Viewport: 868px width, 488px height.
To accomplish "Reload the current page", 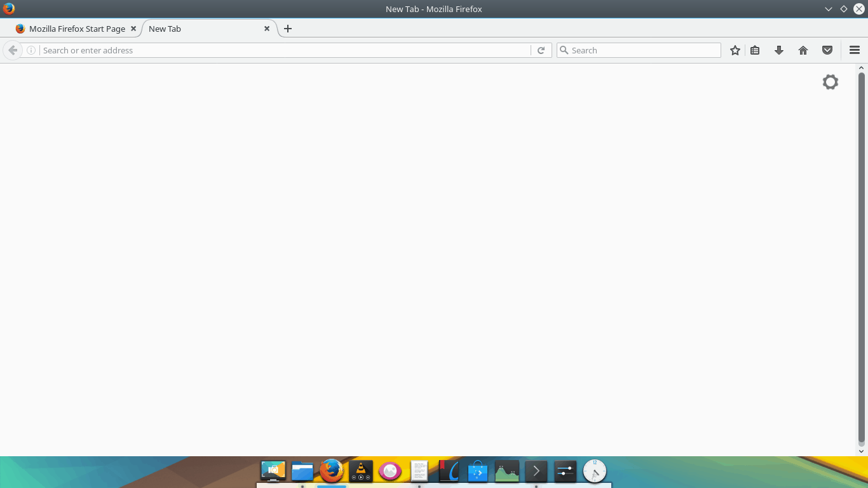I will pos(541,50).
